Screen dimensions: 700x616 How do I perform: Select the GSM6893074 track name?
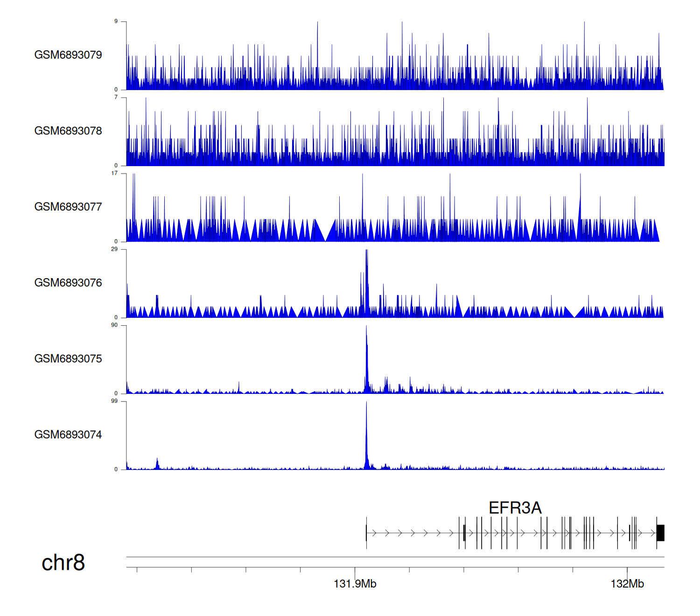tap(68, 435)
